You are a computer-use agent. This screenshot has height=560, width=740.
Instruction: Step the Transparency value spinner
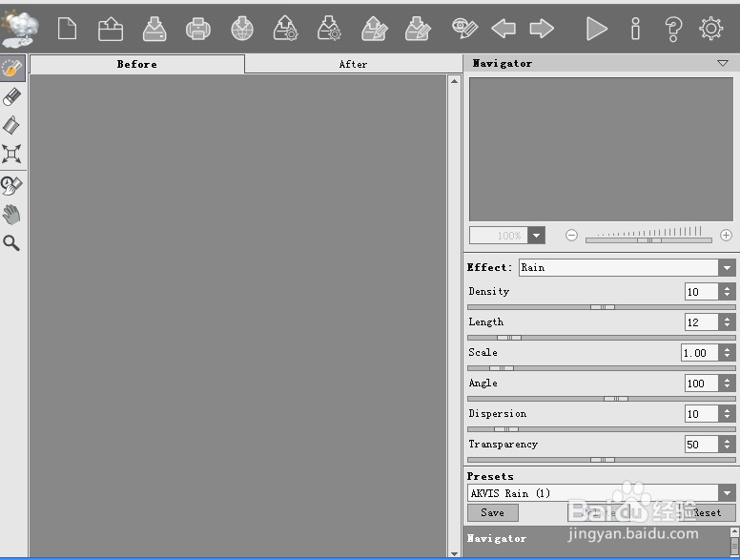click(x=727, y=445)
